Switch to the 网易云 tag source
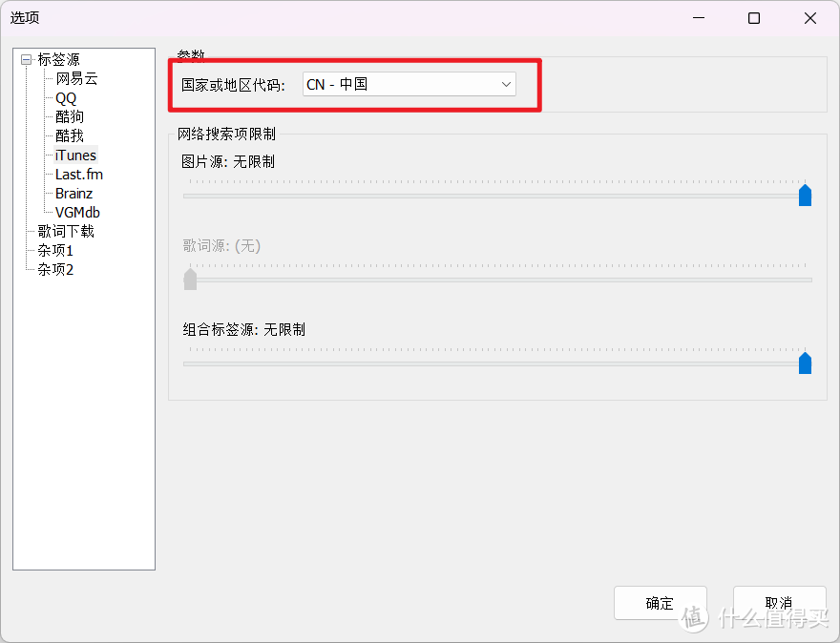The height and width of the screenshot is (643, 840). pyautogui.click(x=77, y=78)
